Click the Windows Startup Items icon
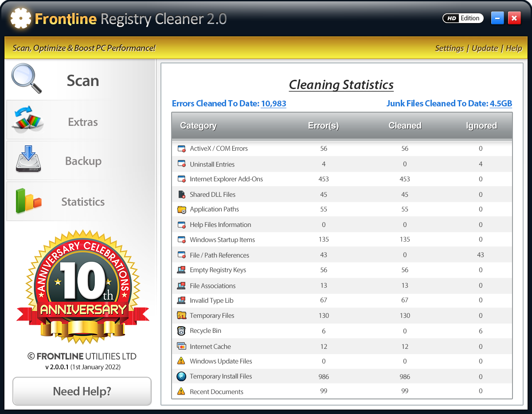This screenshot has width=532, height=414. pos(181,240)
